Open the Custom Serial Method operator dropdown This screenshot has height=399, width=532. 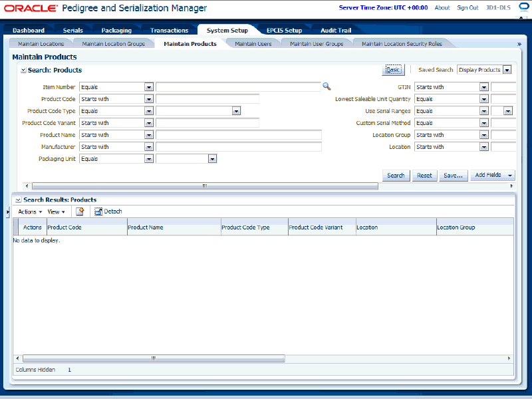484,123
